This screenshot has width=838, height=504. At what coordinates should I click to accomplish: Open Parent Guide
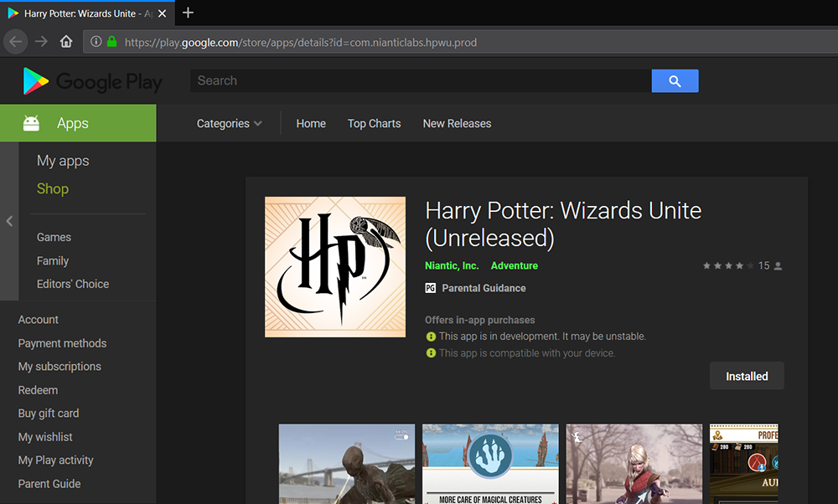tap(49, 484)
